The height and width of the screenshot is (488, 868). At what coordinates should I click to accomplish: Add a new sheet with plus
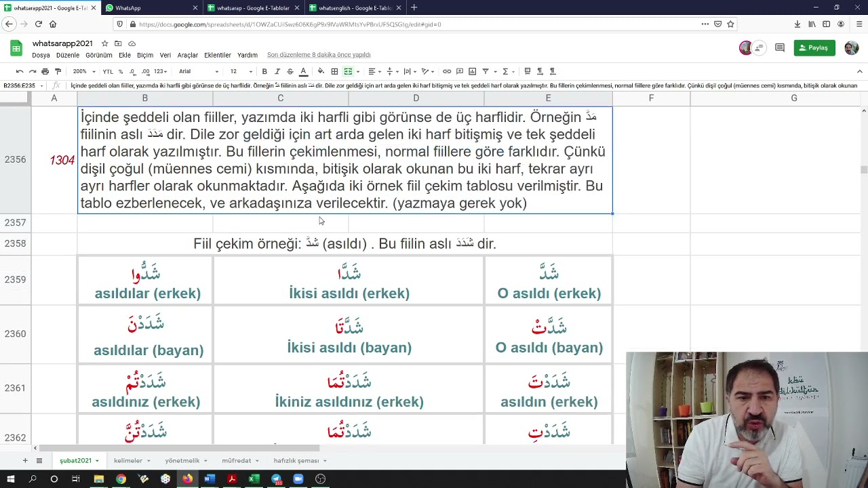(25, 461)
